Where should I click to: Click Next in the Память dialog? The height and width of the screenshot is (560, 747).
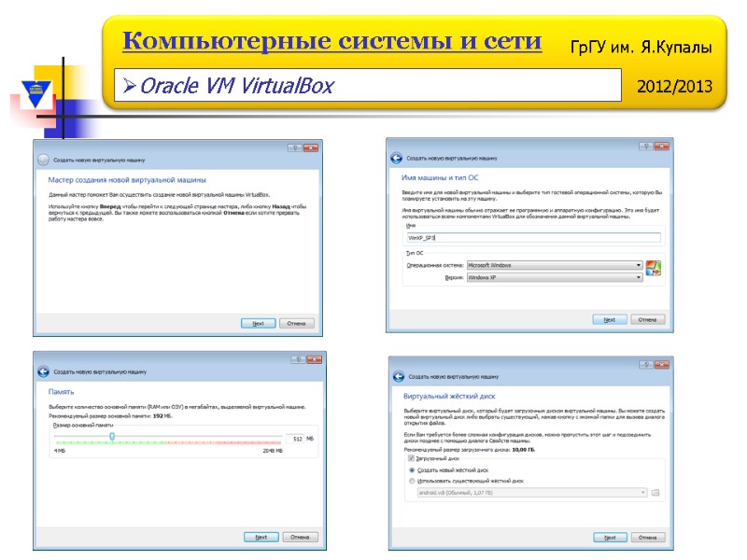261,538
